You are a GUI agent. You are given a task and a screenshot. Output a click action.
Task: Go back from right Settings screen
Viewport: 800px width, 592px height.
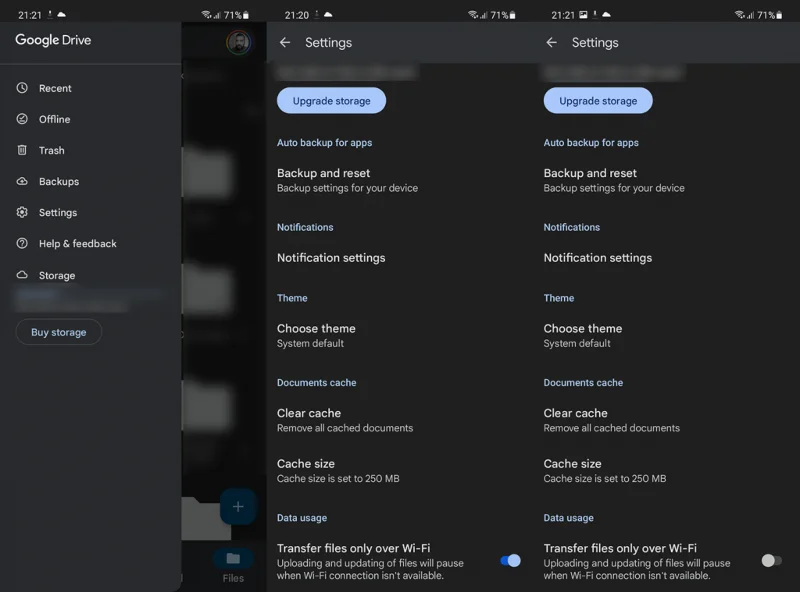click(x=552, y=42)
